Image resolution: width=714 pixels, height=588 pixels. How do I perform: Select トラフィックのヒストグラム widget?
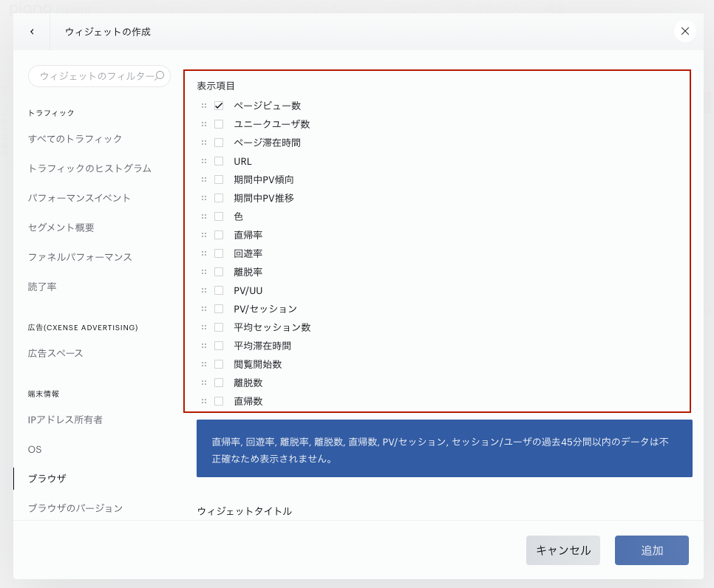[89, 168]
